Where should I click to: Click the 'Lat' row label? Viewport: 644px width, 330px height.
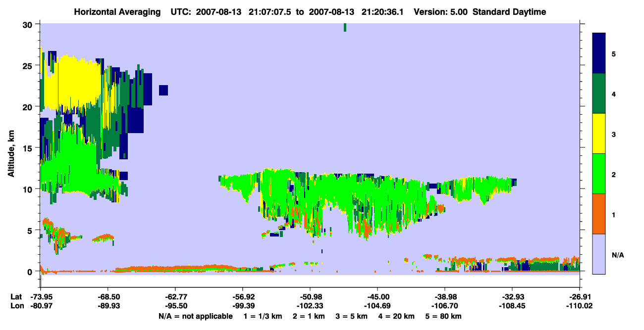[x=16, y=296]
